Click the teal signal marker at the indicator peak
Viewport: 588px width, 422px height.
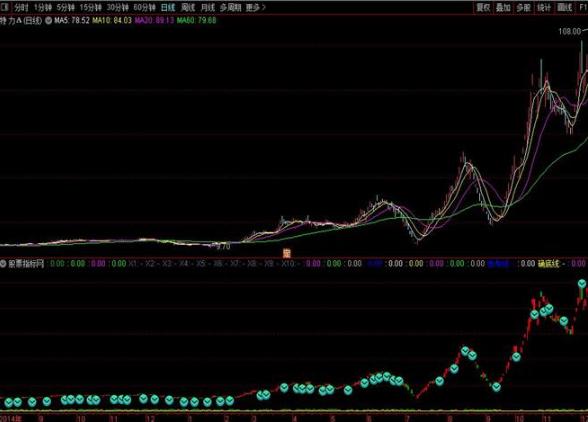pyautogui.click(x=582, y=284)
